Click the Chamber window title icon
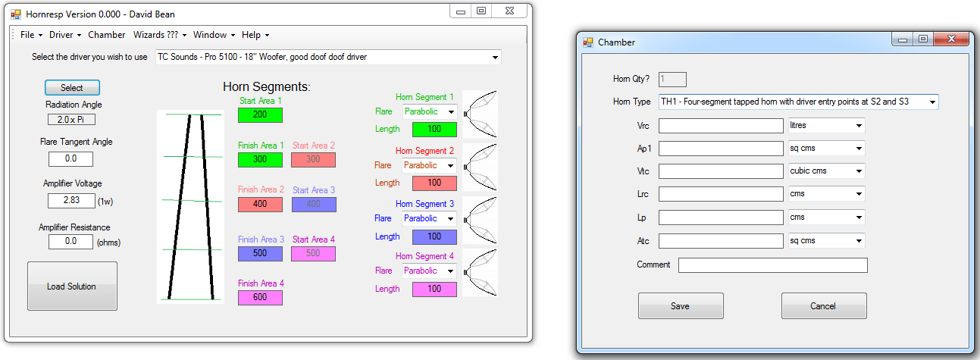This screenshot has height=360, width=980. (587, 42)
